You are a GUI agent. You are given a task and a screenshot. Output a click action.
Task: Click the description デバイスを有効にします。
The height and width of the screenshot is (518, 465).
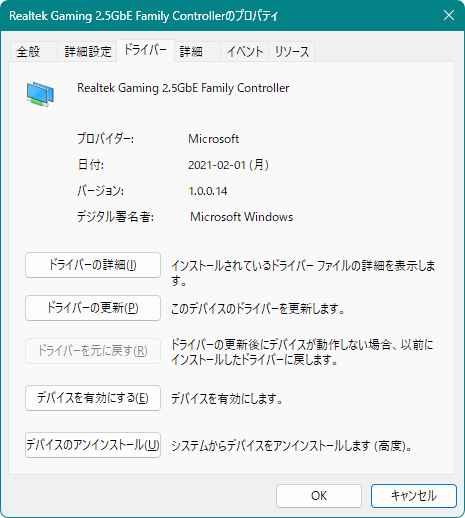tap(227, 399)
